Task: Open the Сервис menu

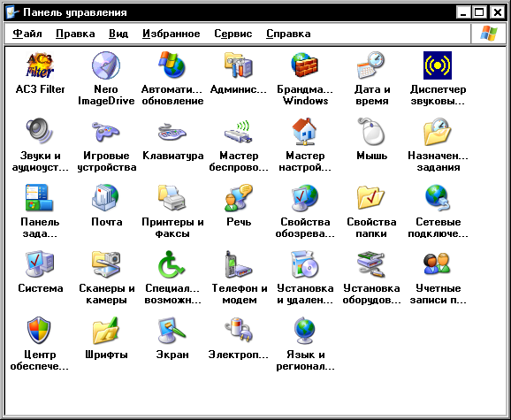Action: tap(233, 34)
